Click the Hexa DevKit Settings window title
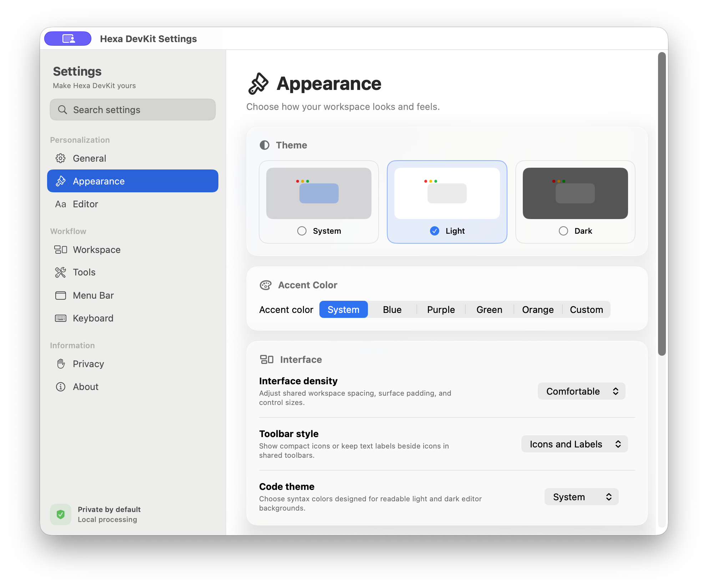Viewport: 708px width, 588px height. click(148, 39)
